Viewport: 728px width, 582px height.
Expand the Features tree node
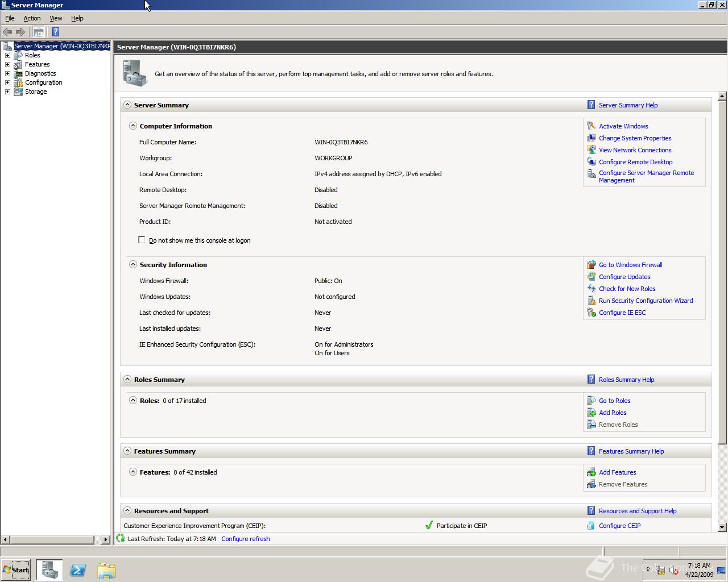(x=7, y=64)
